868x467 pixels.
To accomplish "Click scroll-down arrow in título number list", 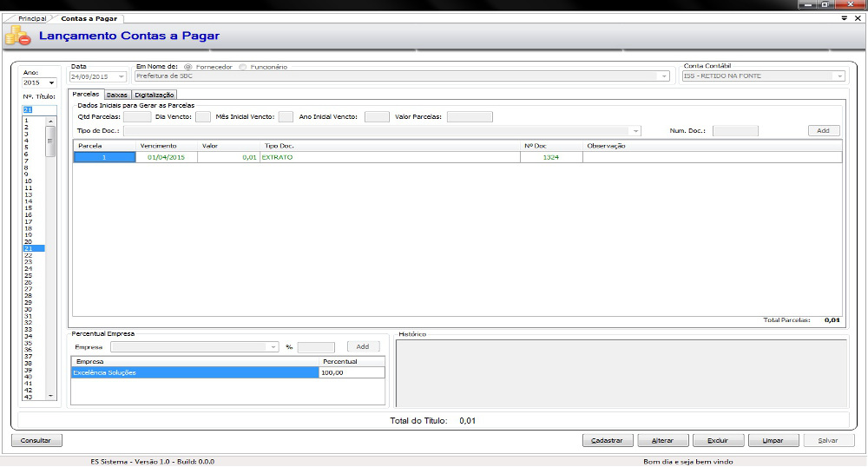I will point(50,395).
